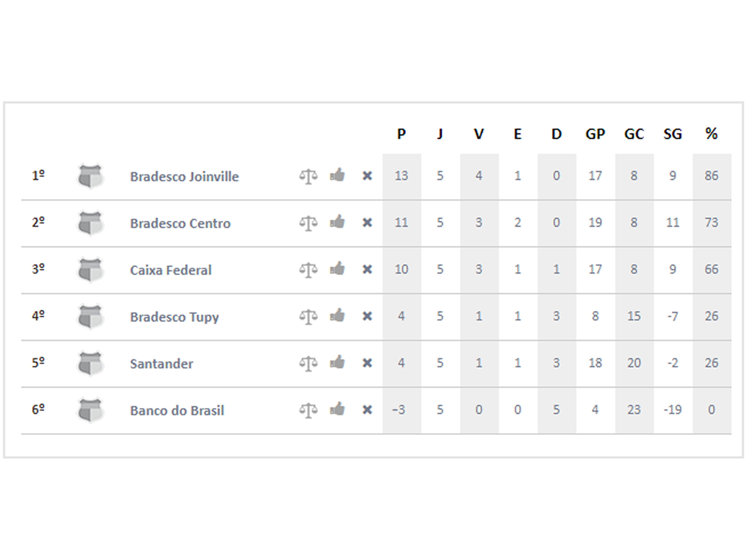The width and height of the screenshot is (747, 560).
Task: Click the GP goals-for column header
Action: pos(595,134)
